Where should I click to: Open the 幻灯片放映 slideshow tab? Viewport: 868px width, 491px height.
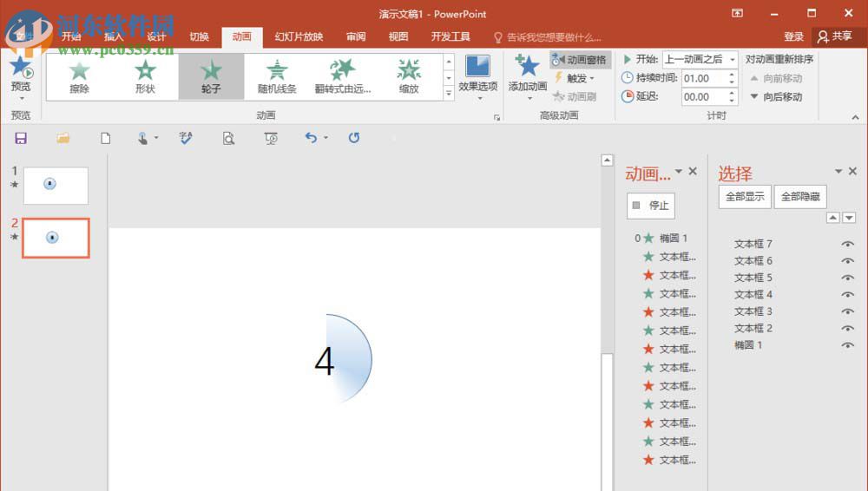(x=299, y=36)
